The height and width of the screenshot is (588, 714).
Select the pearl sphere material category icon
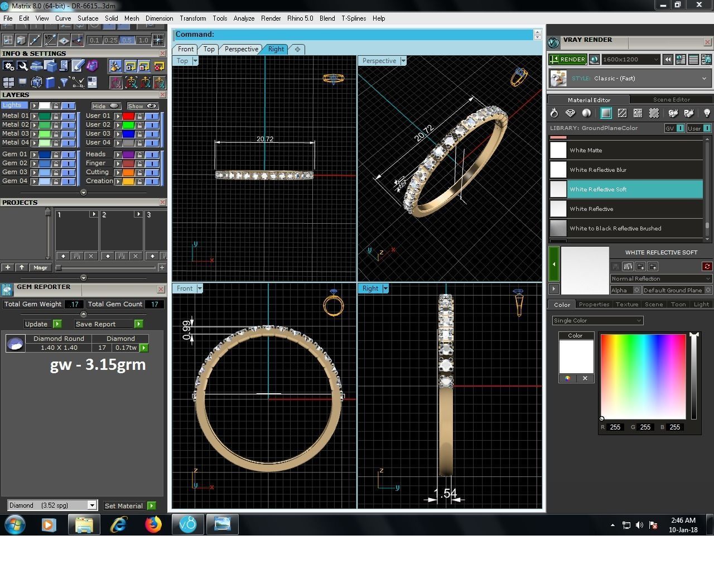coord(586,113)
